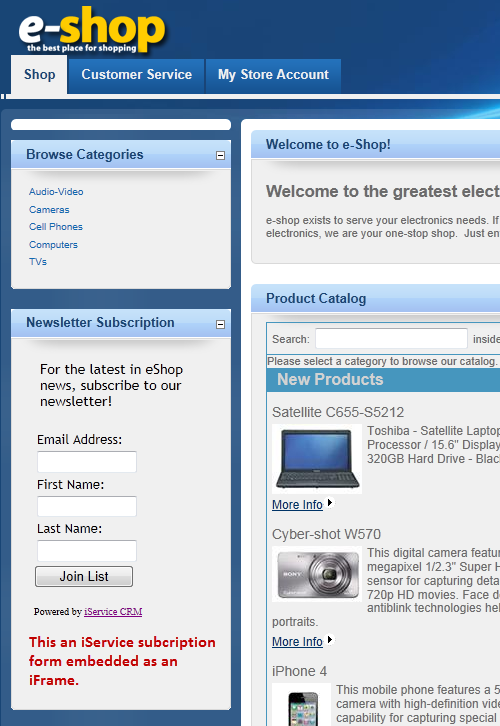
Task: Browse the Cameras category
Action: coord(49,210)
